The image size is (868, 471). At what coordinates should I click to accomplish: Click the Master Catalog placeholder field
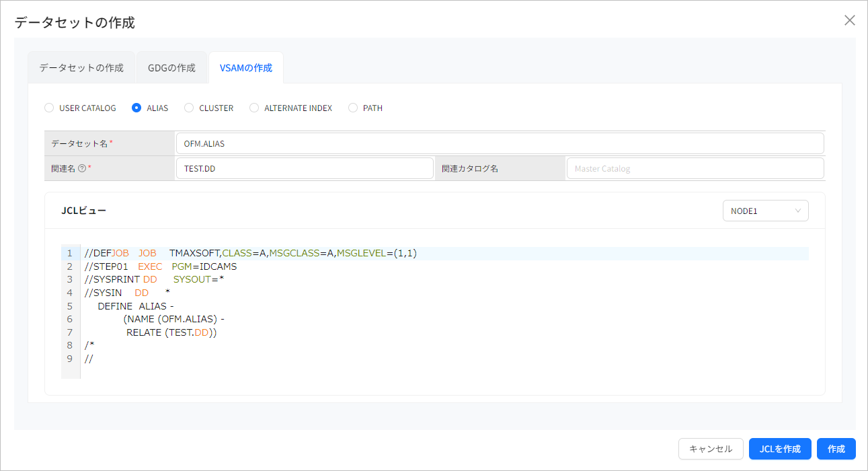point(695,168)
